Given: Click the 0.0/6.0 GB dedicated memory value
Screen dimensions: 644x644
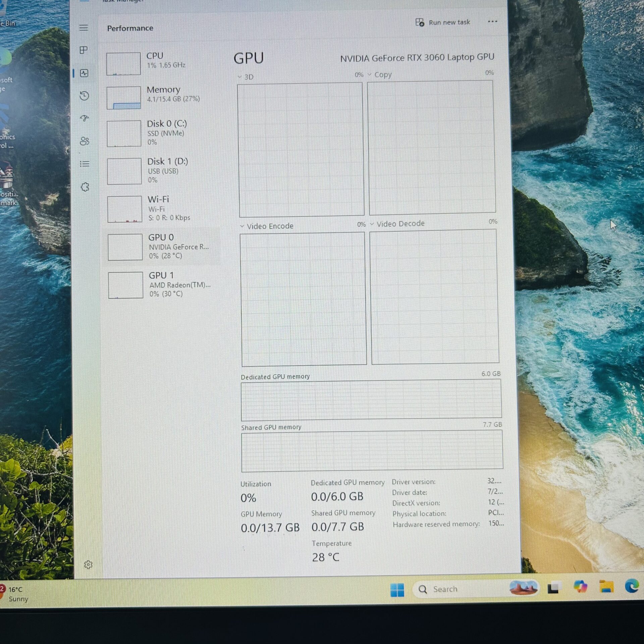Looking at the screenshot, I should [x=337, y=496].
